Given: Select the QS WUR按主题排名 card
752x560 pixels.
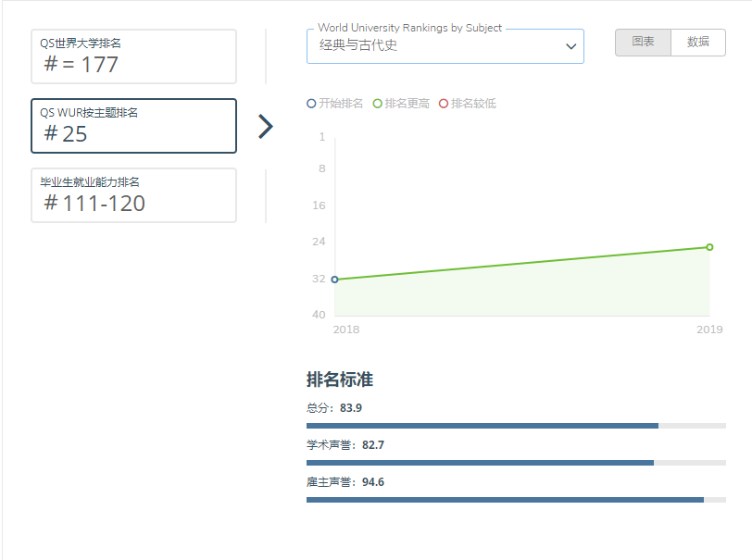Looking at the screenshot, I should click(x=133, y=126).
